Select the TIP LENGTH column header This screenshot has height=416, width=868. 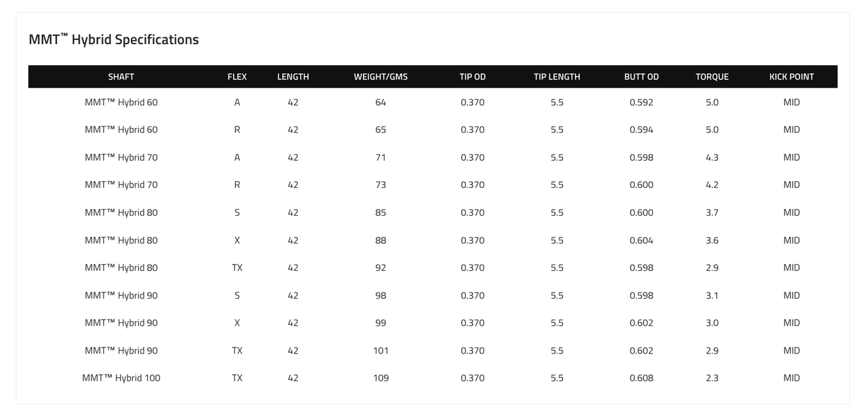[557, 77]
